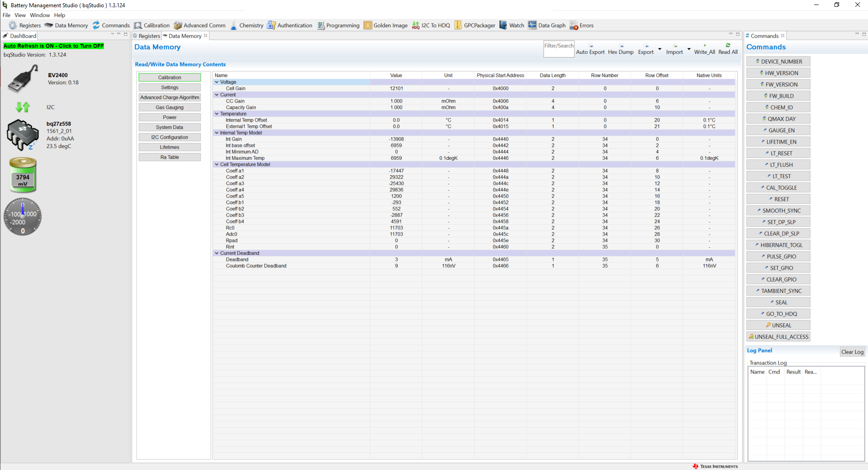Collapse the Cell Temperature Model group
Screen dimensions: 868x470
[x=217, y=164]
